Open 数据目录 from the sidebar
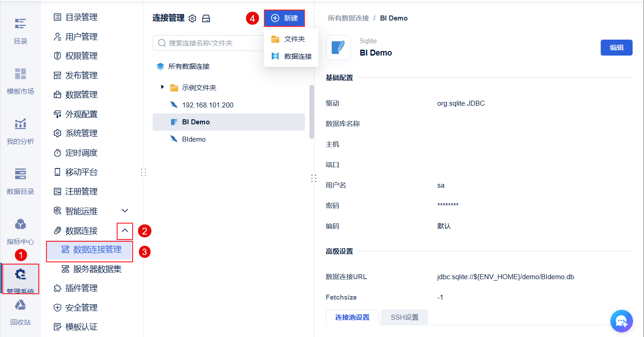 (20, 182)
